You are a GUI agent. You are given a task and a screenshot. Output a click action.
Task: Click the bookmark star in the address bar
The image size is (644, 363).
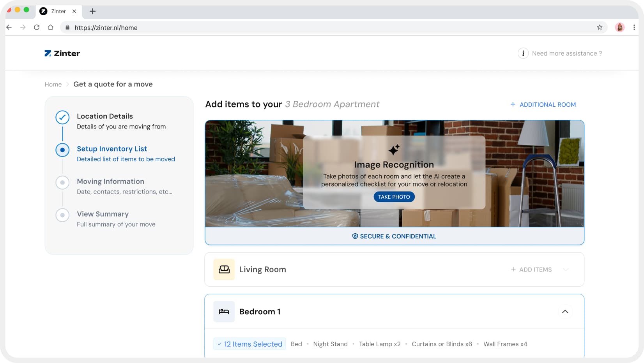pyautogui.click(x=600, y=27)
